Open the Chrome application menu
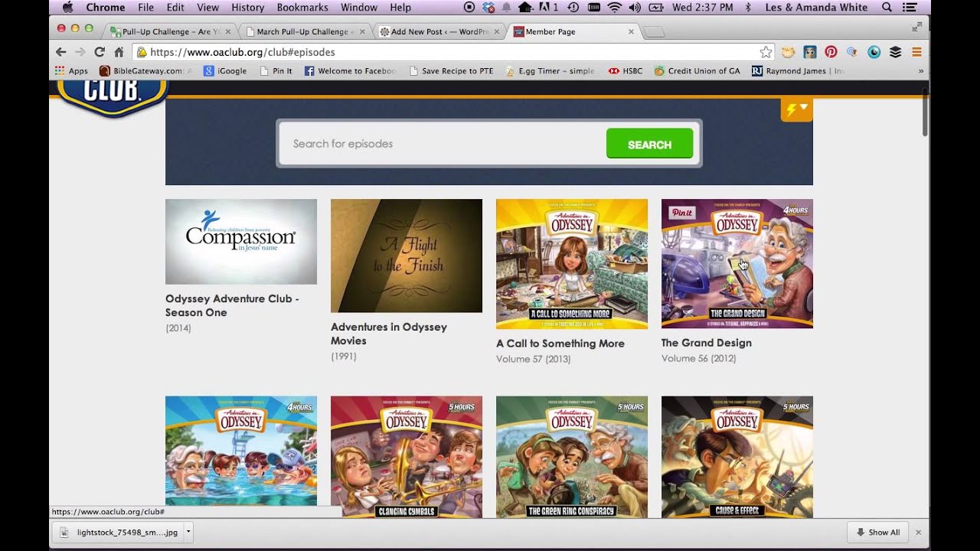This screenshot has width=980, height=551. tap(105, 7)
